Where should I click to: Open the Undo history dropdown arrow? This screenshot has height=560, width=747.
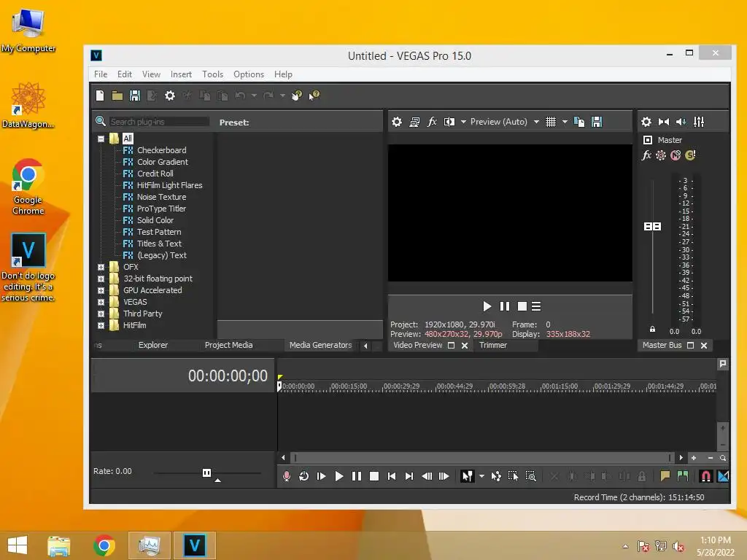pyautogui.click(x=254, y=96)
